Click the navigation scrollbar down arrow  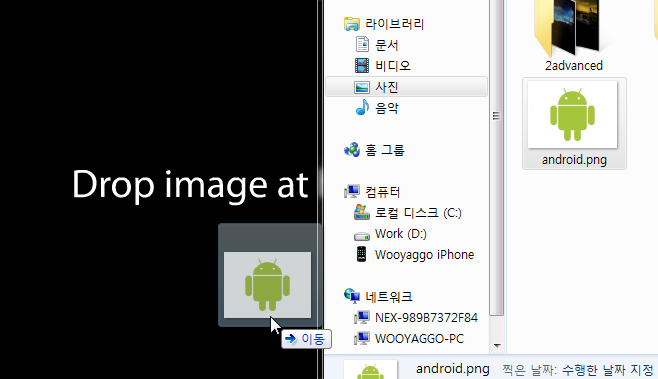[x=497, y=346]
